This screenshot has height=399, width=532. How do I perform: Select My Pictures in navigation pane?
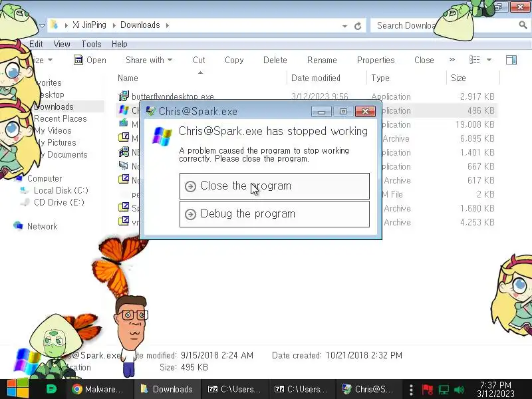pyautogui.click(x=55, y=142)
